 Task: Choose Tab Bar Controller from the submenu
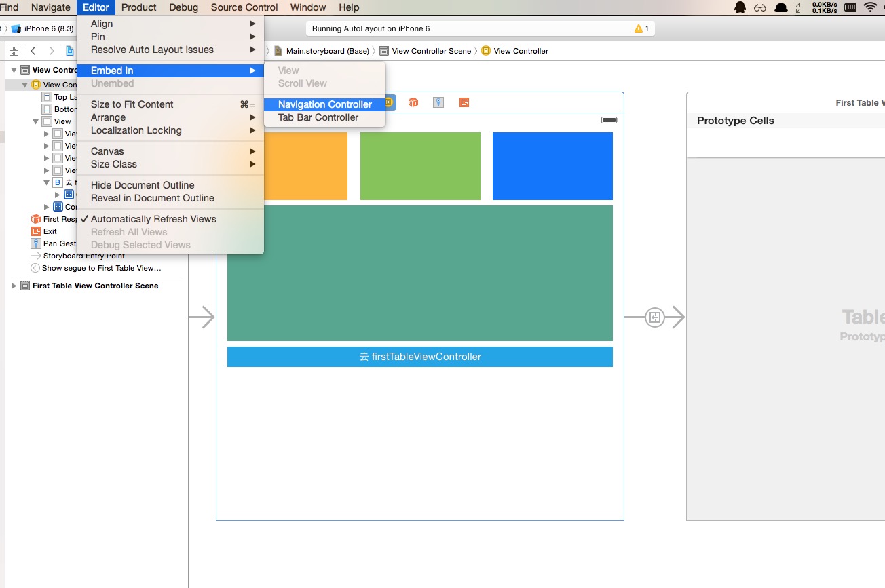[324, 117]
